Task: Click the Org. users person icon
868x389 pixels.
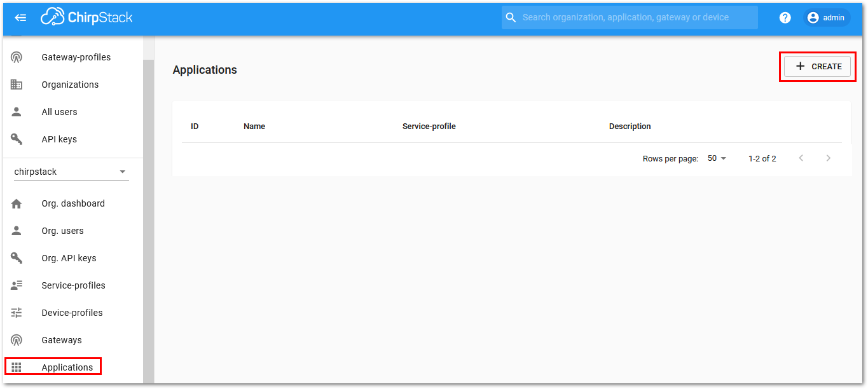Action: [17, 231]
